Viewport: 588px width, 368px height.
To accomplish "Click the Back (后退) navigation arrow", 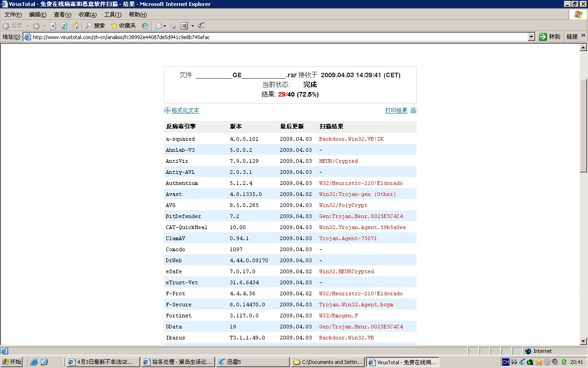I will [x=12, y=26].
